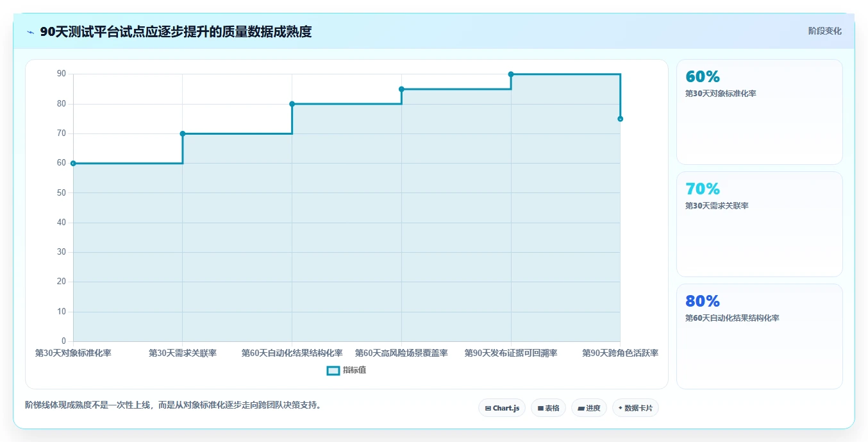Click the card label 第30天对象标准化率
868x442 pixels.
721,94
